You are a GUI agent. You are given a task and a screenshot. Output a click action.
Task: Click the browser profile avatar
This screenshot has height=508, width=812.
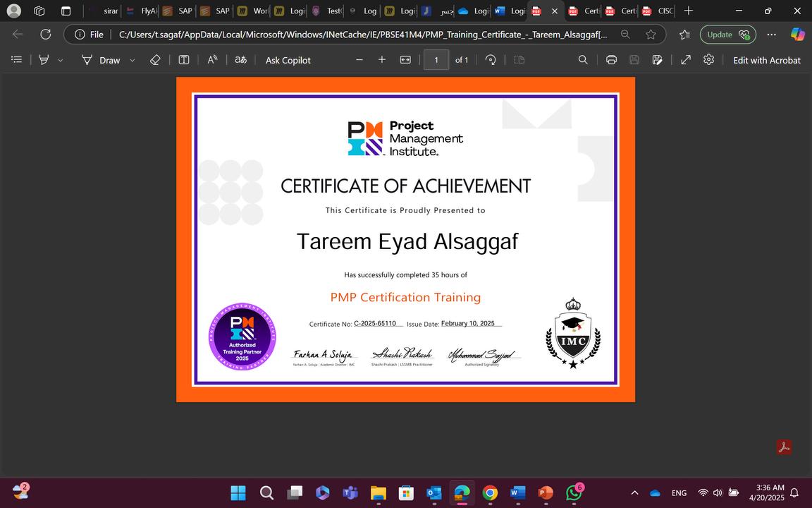click(x=14, y=11)
